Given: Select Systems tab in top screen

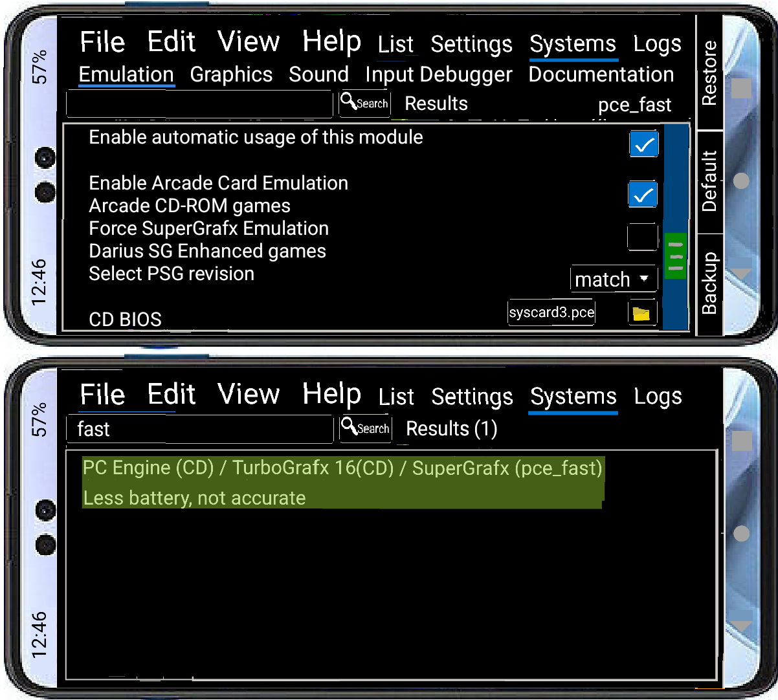Looking at the screenshot, I should 573,45.
